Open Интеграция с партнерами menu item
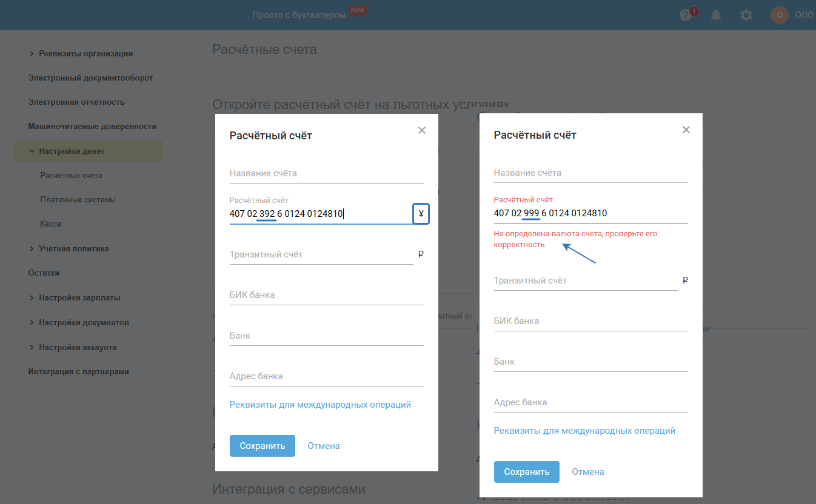816x504 pixels. click(x=79, y=371)
